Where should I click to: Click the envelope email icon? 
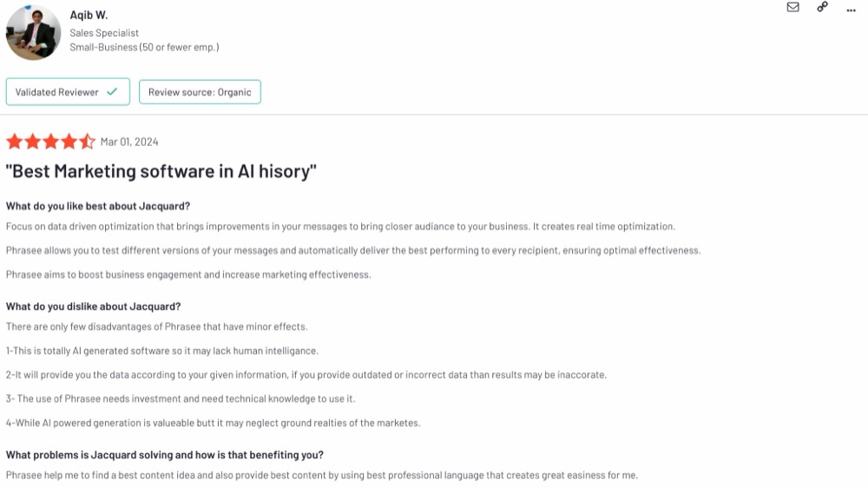pos(792,7)
